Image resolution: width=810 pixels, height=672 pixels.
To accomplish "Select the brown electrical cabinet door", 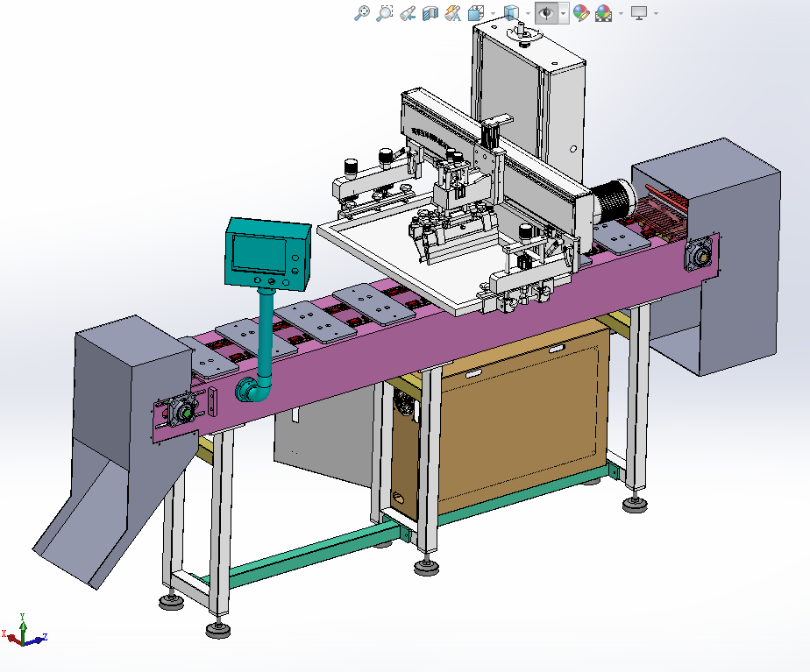I will 522,425.
